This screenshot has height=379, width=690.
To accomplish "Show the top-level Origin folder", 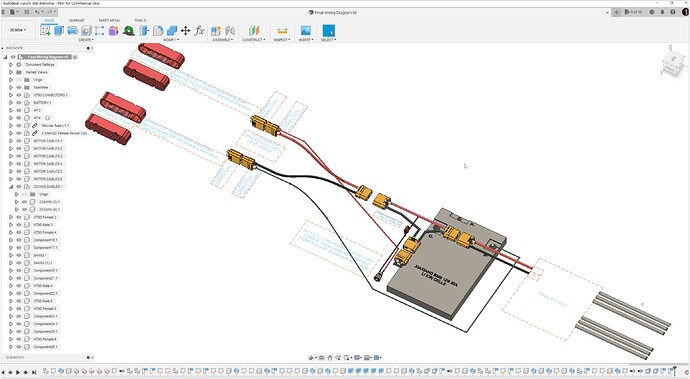I will tap(19, 80).
